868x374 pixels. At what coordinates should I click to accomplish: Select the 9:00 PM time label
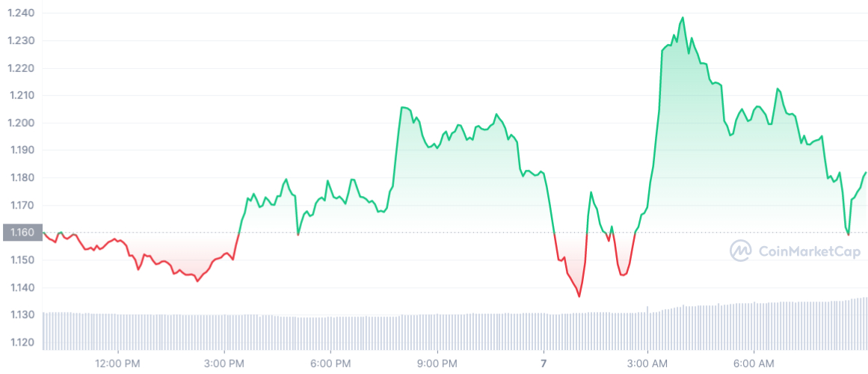pyautogui.click(x=437, y=364)
